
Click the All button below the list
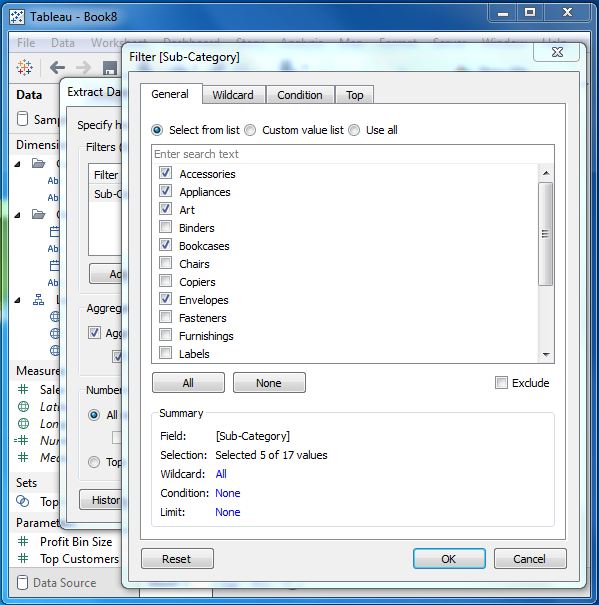[x=188, y=383]
